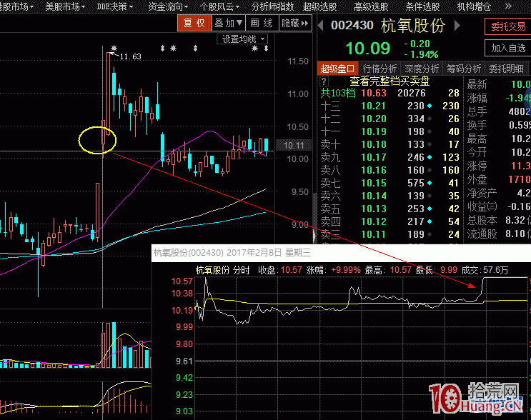
Task: Click 净资产 label
Action: pyautogui.click(x=482, y=194)
